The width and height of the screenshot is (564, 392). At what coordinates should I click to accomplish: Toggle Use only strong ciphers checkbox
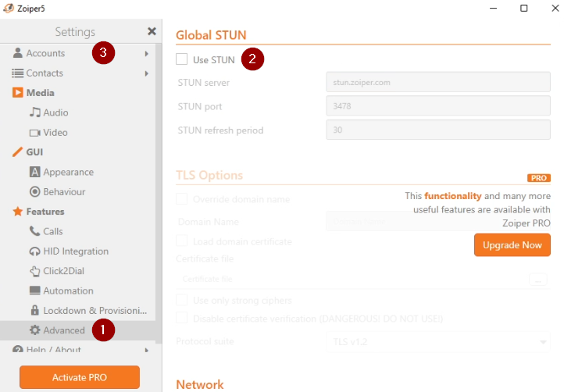click(182, 300)
